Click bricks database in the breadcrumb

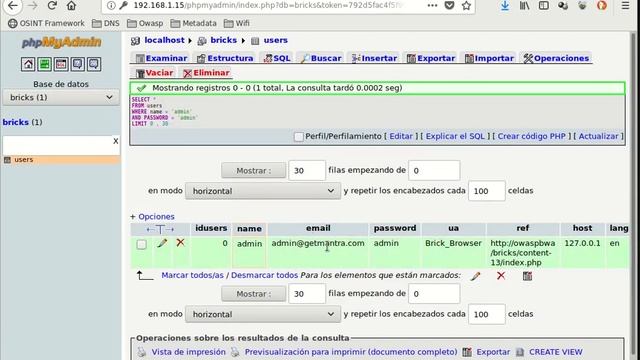(x=223, y=40)
